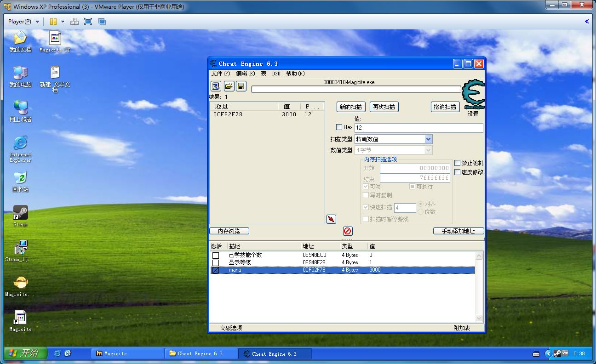Open the 文件(F) menu
The width and height of the screenshot is (596, 364).
(221, 74)
